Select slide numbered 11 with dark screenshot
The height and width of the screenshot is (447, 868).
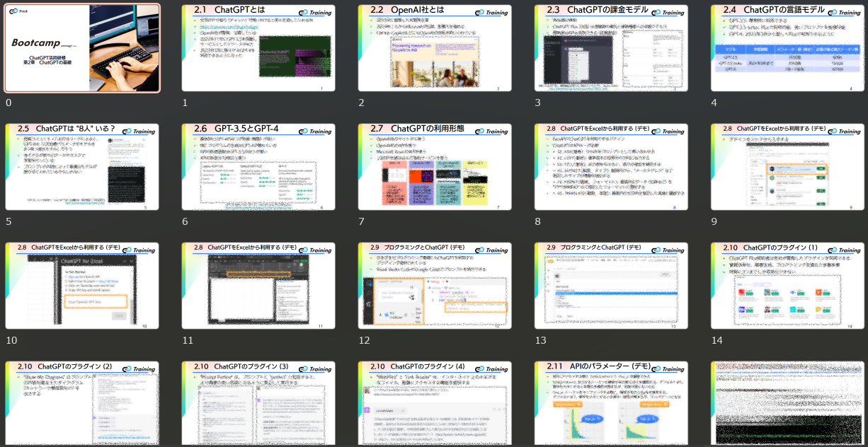point(258,286)
